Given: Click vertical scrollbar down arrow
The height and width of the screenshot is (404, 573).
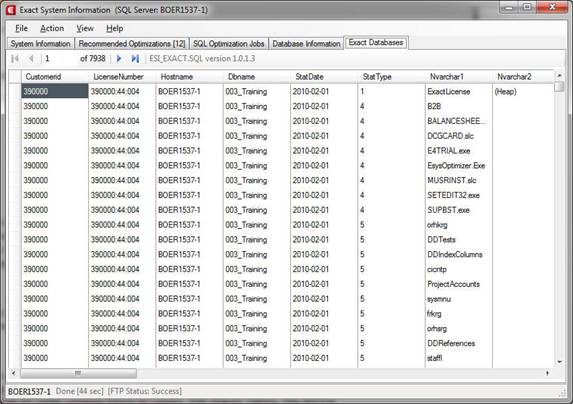Looking at the screenshot, I should [559, 362].
